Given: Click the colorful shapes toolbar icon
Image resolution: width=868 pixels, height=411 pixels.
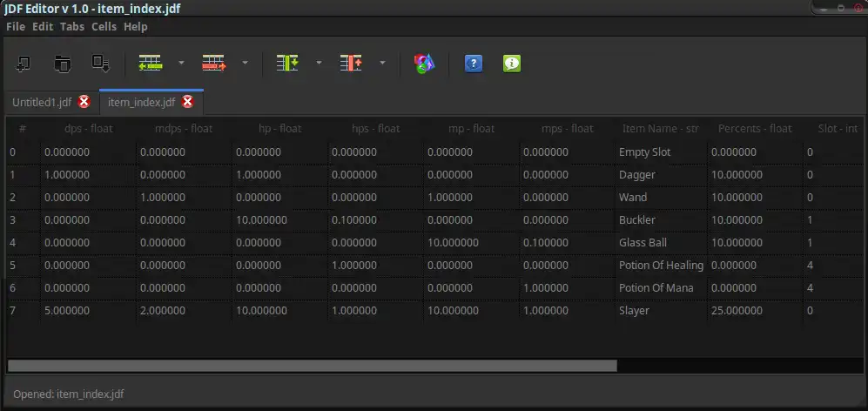Looking at the screenshot, I should (424, 64).
